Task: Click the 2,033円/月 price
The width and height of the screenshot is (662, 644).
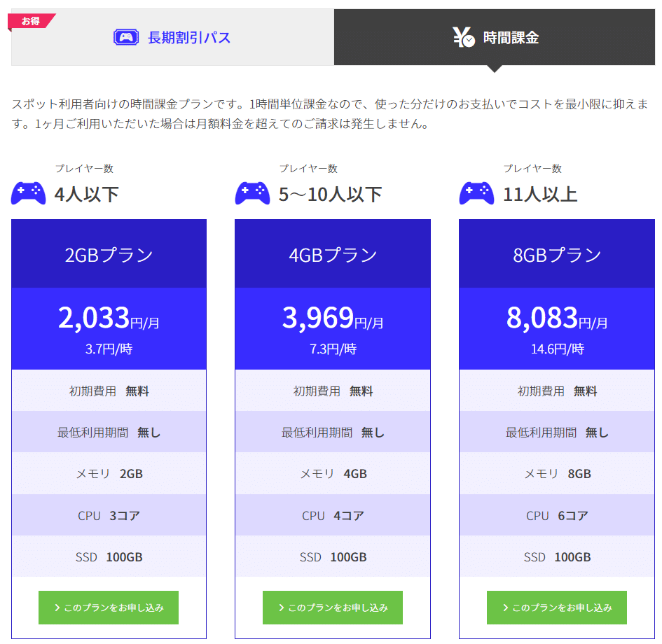Action: [x=109, y=318]
